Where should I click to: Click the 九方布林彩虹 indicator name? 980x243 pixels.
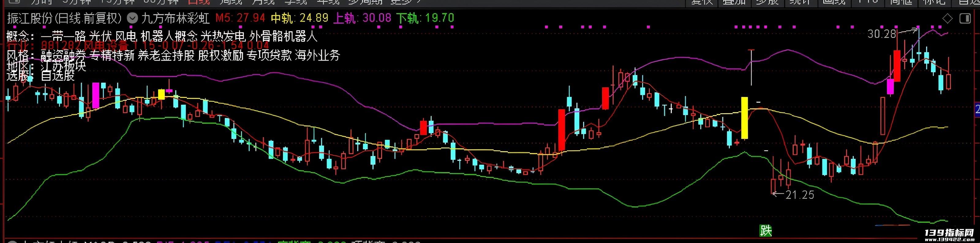click(175, 18)
